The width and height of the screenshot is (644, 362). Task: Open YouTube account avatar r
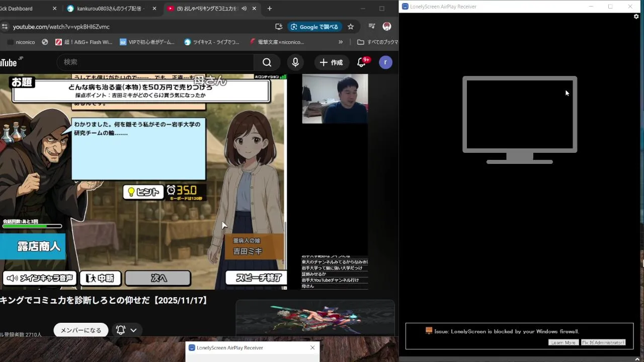point(385,62)
